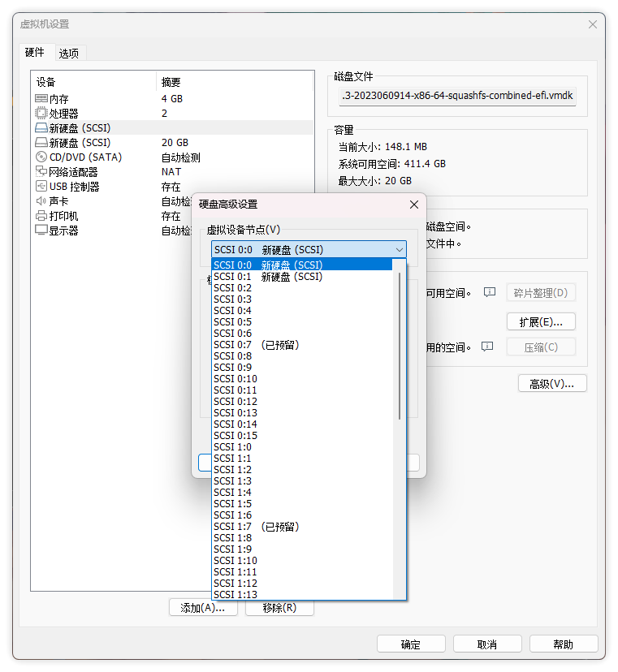Select node SCSI 1:13
The height and width of the screenshot is (672, 618).
(x=302, y=594)
